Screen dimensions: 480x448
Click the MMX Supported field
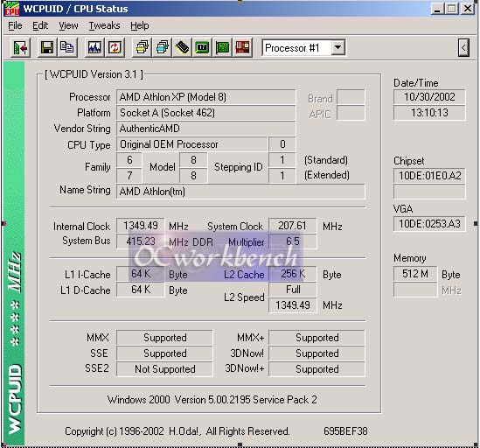click(164, 338)
